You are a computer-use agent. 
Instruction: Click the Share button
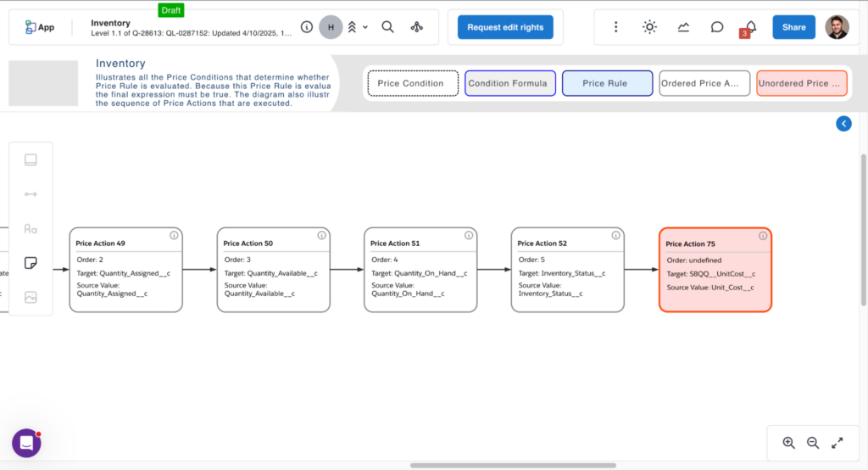(x=793, y=27)
